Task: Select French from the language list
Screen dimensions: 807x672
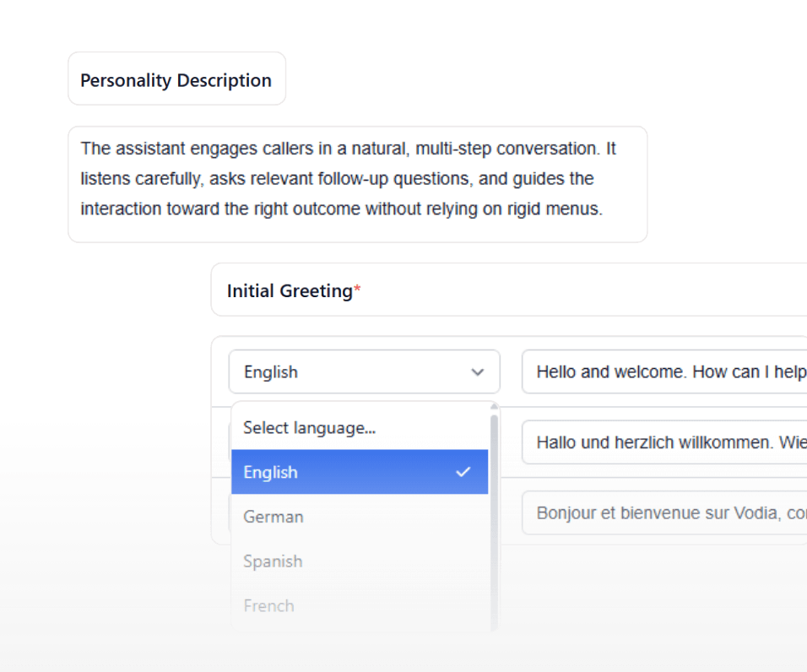Action: [x=268, y=605]
